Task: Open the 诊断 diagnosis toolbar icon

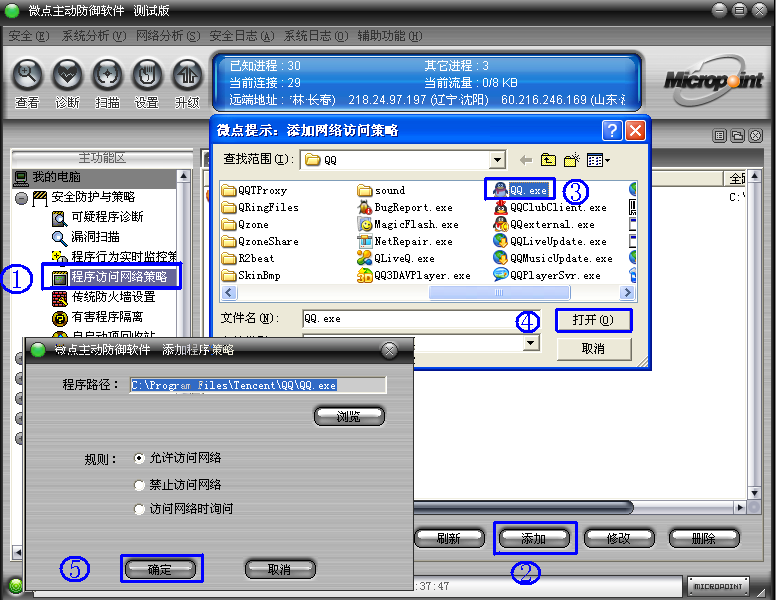Action: pos(67,76)
